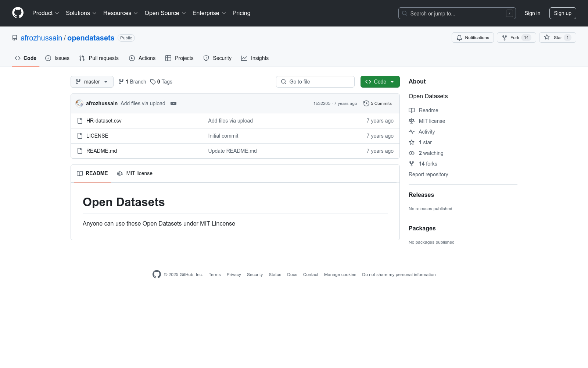588x368 pixels.
Task: Open the LICENSE file
Action: [x=97, y=136]
